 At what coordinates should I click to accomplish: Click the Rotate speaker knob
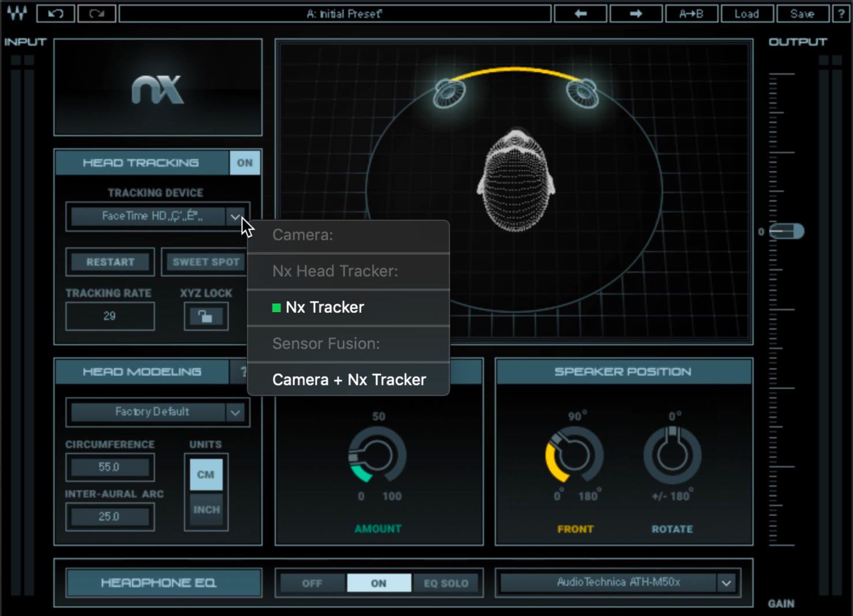672,456
